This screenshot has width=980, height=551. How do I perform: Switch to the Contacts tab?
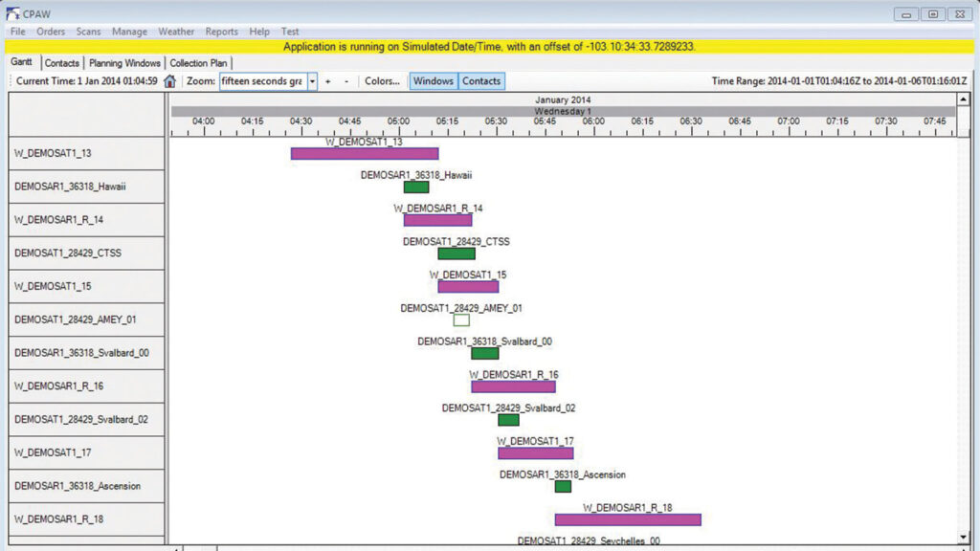(62, 63)
